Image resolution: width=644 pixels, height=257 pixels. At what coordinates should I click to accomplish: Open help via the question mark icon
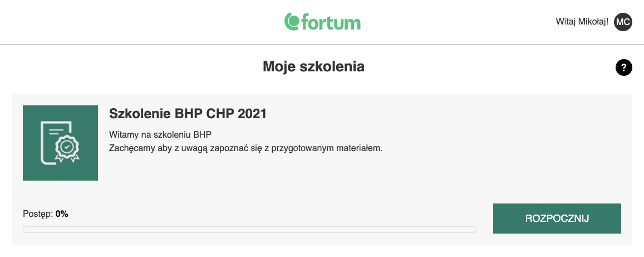coord(624,67)
